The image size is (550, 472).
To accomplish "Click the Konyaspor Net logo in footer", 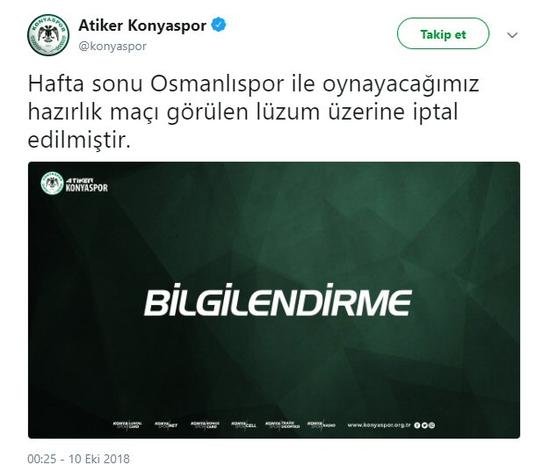I will (166, 425).
